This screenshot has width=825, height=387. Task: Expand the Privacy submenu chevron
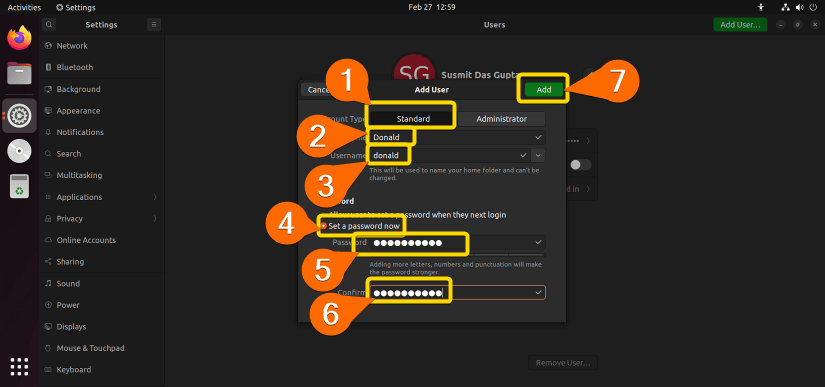[x=155, y=218]
